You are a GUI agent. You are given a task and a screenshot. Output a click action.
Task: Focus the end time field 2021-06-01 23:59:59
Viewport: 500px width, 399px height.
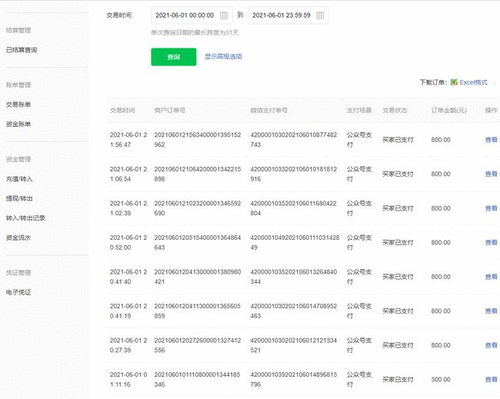(288, 15)
